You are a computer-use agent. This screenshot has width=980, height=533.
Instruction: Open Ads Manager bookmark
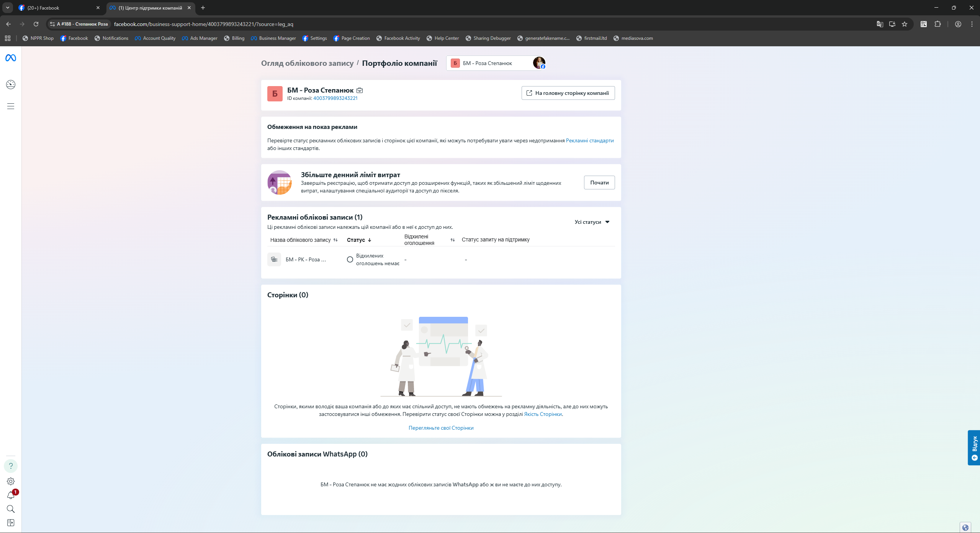[200, 38]
